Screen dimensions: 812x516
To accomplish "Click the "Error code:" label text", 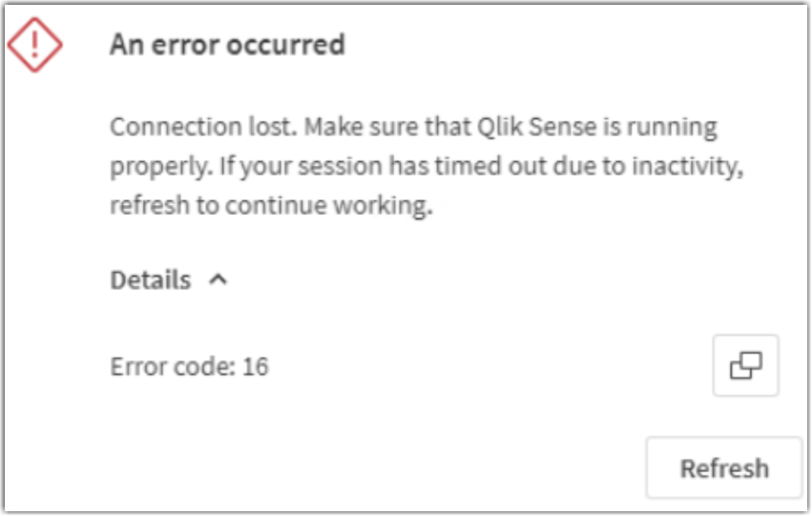I will click(173, 366).
